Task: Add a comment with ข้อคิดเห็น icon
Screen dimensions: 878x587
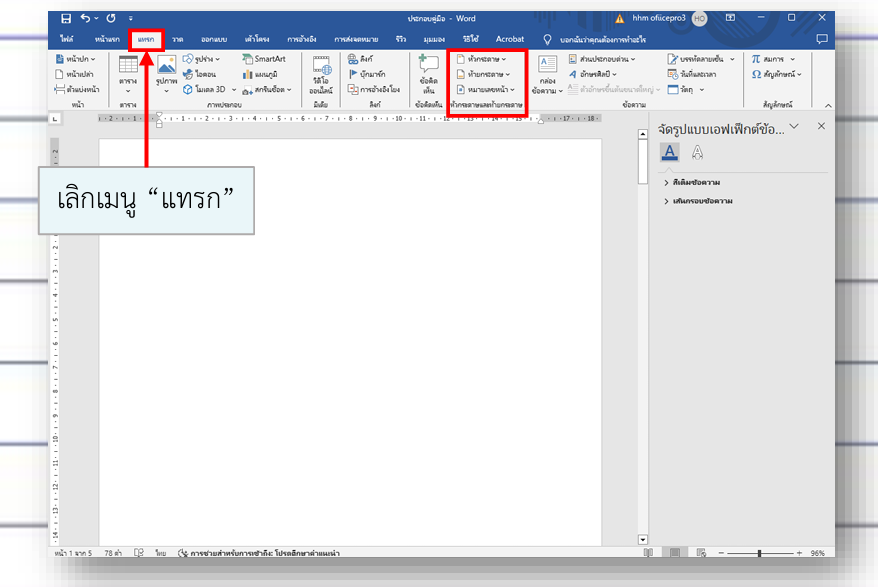Action: [x=428, y=70]
